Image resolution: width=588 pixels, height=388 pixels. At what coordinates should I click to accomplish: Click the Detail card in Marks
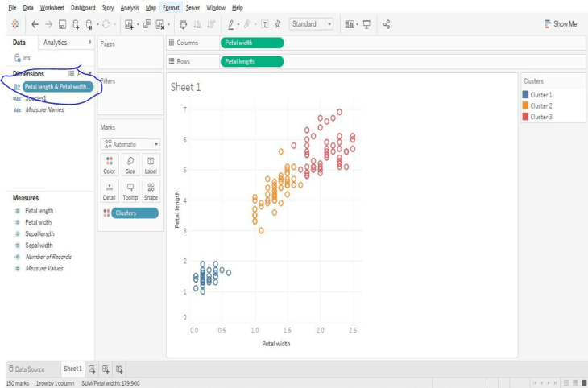pyautogui.click(x=110, y=191)
